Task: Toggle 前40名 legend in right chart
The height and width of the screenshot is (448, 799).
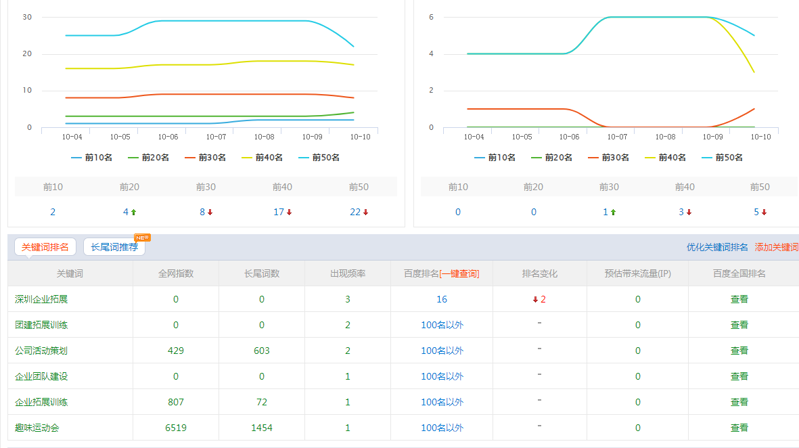Action: click(665, 157)
